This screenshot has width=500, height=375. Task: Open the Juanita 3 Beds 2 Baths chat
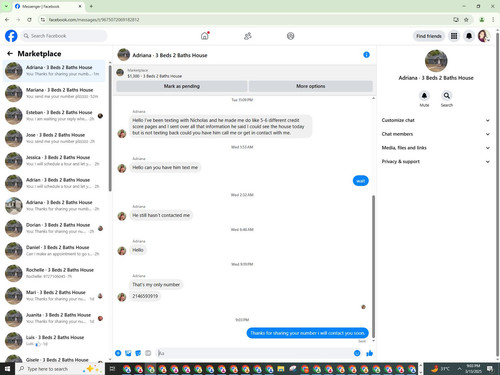(x=54, y=318)
